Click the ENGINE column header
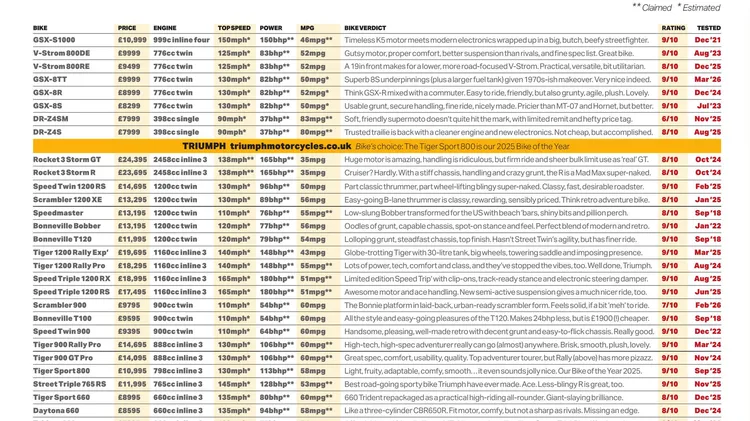750x421 pixels. pyautogui.click(x=166, y=28)
